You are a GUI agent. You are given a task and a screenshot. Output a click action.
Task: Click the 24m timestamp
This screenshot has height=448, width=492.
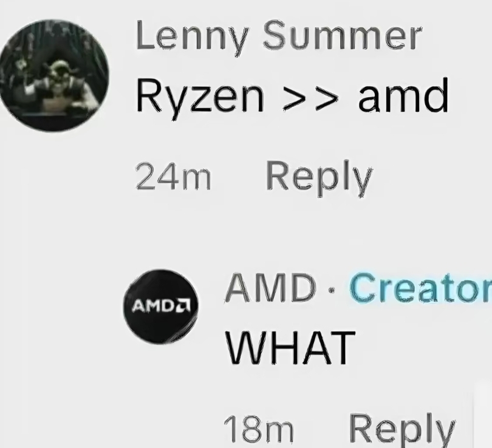coord(173,177)
